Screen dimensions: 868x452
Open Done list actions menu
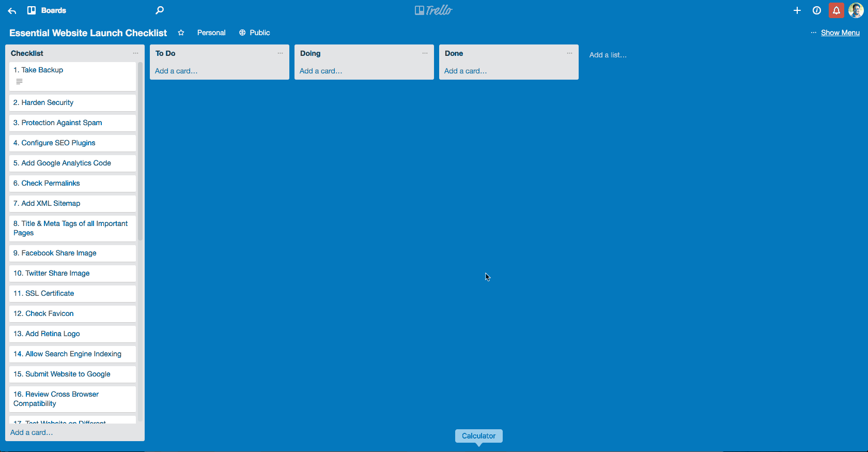click(x=569, y=53)
